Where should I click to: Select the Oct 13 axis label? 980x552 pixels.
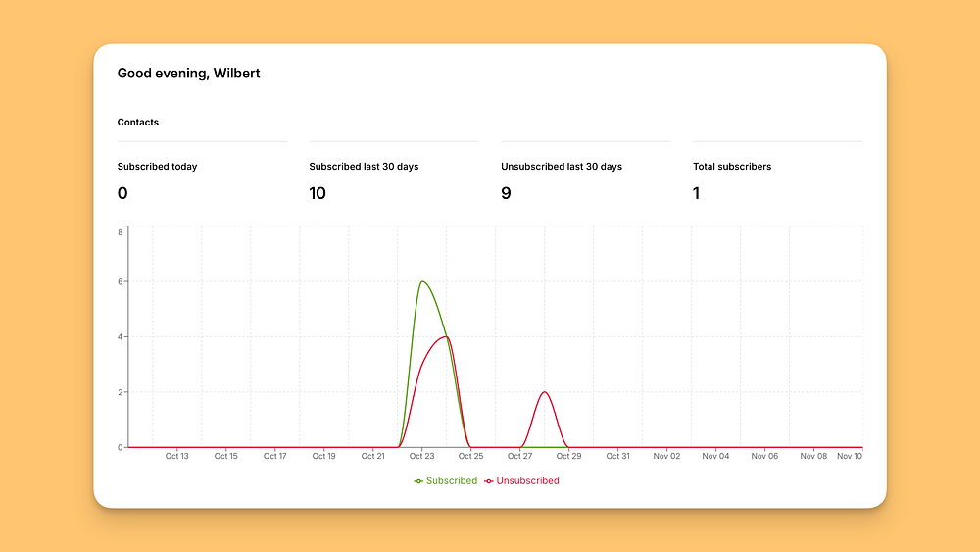point(176,456)
